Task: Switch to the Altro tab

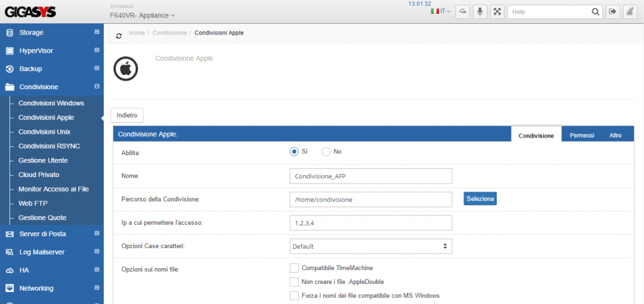Action: tap(615, 135)
